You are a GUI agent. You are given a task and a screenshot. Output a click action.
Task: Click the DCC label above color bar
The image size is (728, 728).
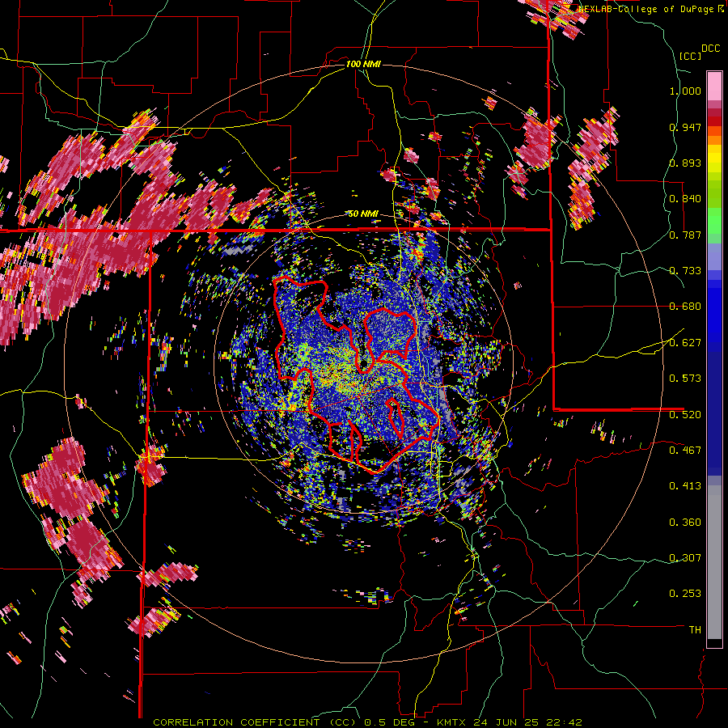pyautogui.click(x=710, y=49)
